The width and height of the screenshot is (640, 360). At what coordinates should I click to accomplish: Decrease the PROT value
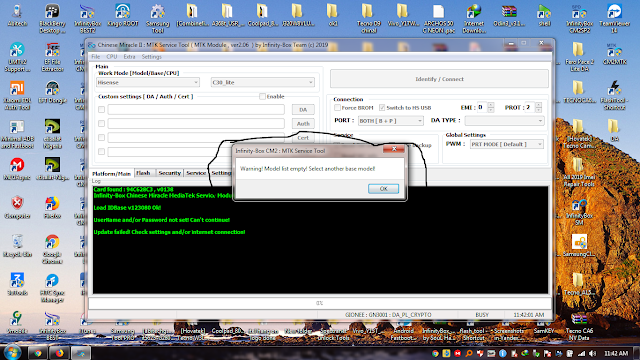click(538, 110)
